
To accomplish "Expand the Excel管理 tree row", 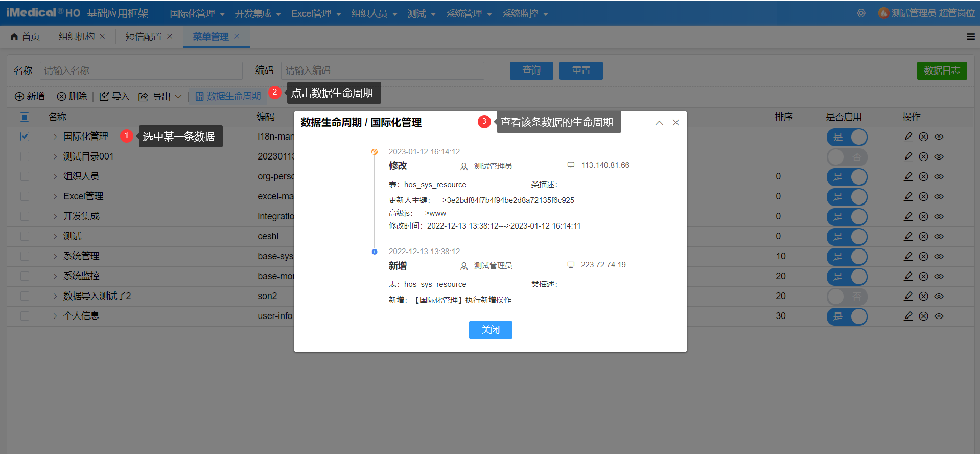I will [55, 196].
